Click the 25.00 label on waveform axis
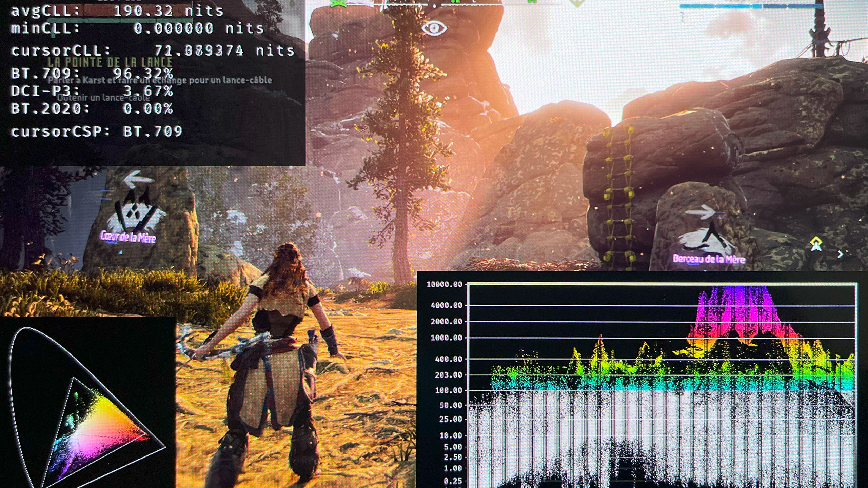The height and width of the screenshot is (488, 868). 451,419
